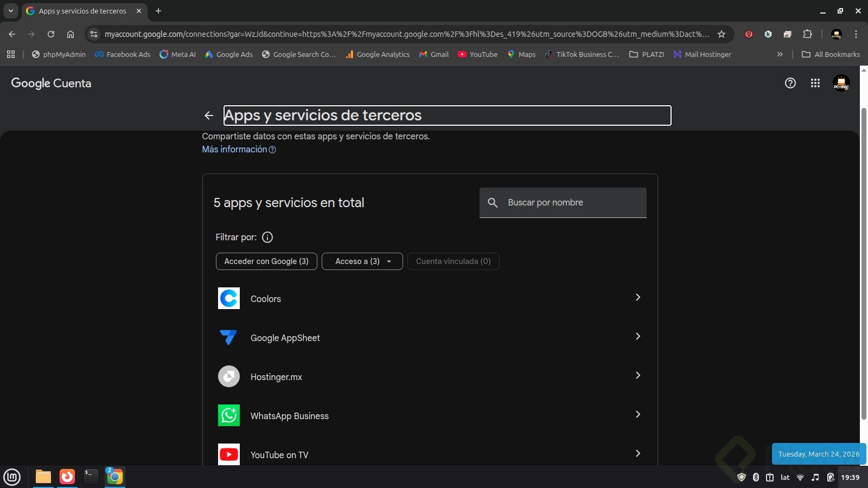Click the WhatsApp Business logo icon
Image resolution: width=868 pixels, height=488 pixels.
(229, 416)
